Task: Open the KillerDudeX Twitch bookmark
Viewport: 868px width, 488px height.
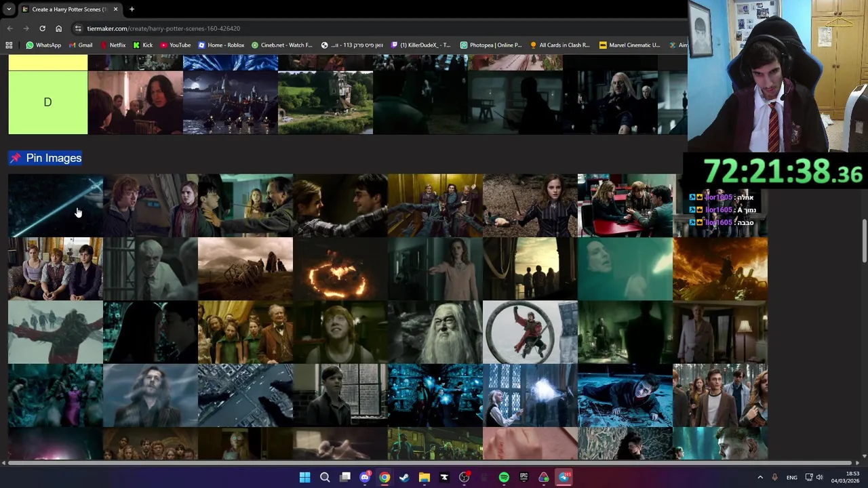Action: (x=420, y=45)
